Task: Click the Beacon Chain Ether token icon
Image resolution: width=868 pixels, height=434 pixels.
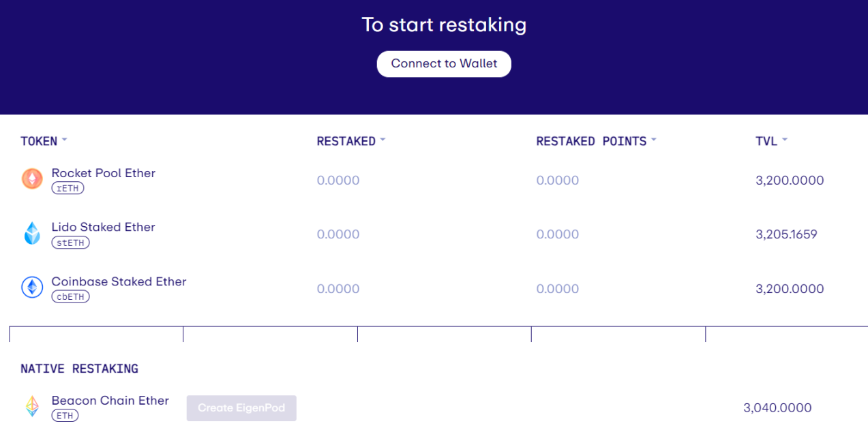Action: coord(31,406)
